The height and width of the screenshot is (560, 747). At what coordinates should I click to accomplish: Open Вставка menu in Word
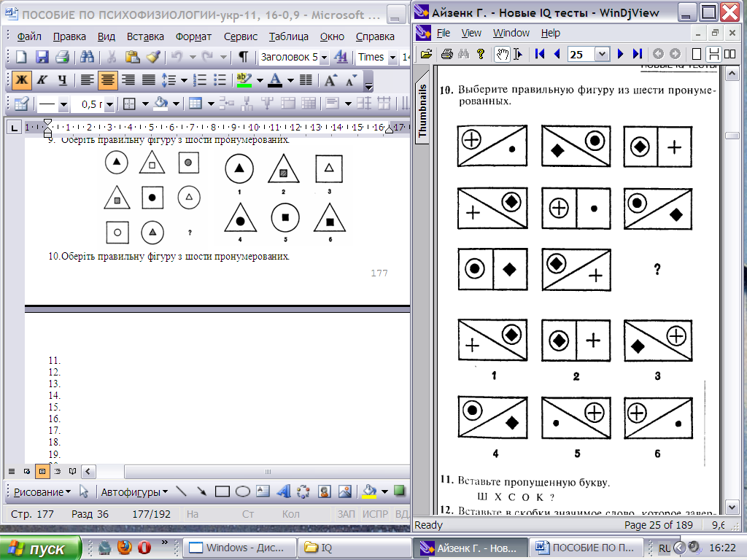[x=145, y=36]
